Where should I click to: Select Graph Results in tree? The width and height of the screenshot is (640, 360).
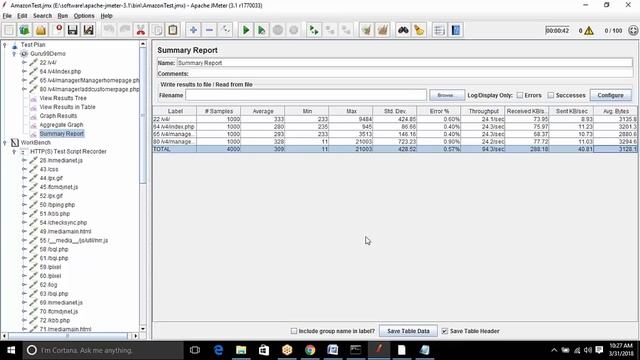click(x=58, y=116)
